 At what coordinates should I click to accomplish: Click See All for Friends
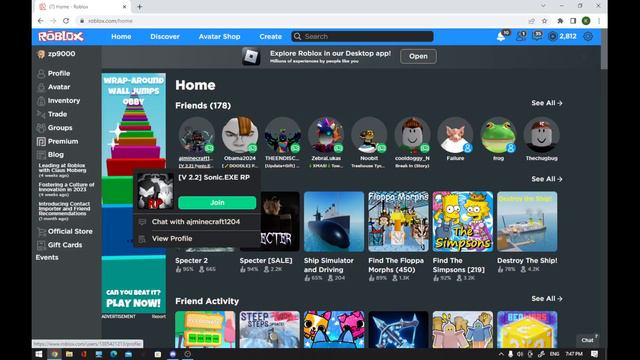click(x=547, y=103)
